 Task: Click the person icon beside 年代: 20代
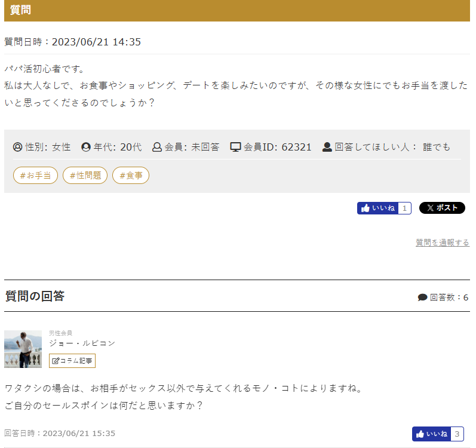(x=86, y=147)
